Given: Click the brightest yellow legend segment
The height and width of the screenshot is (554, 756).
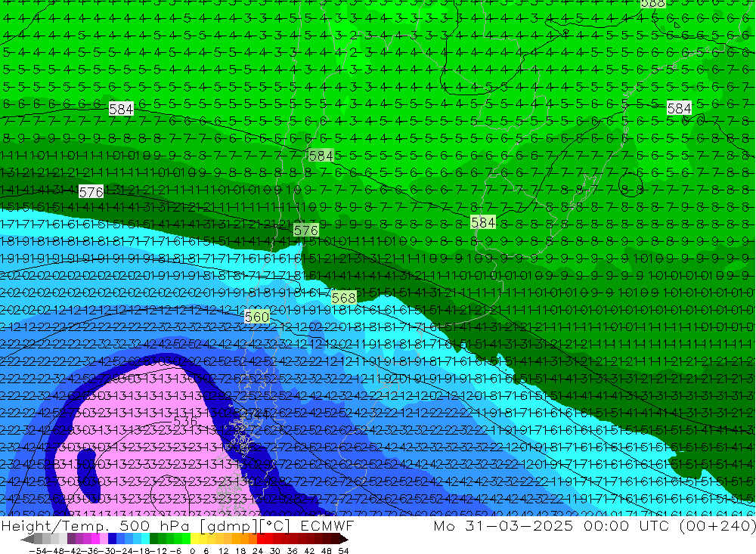Looking at the screenshot, I should 195,539.
